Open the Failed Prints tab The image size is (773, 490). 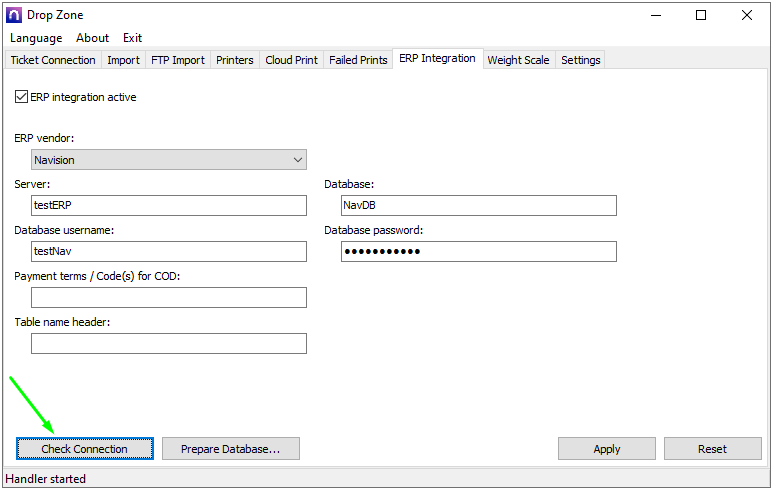[x=358, y=60]
